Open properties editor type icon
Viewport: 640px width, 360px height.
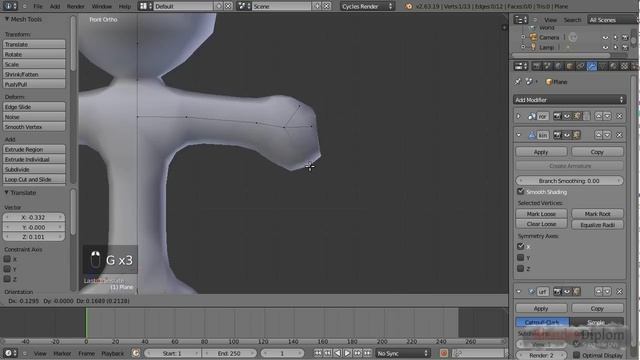[520, 66]
